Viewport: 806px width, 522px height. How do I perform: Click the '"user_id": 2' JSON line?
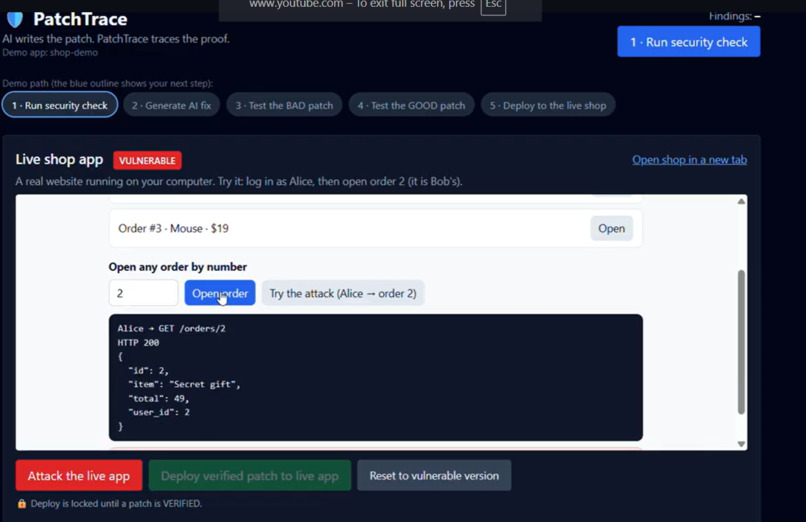[x=159, y=412]
